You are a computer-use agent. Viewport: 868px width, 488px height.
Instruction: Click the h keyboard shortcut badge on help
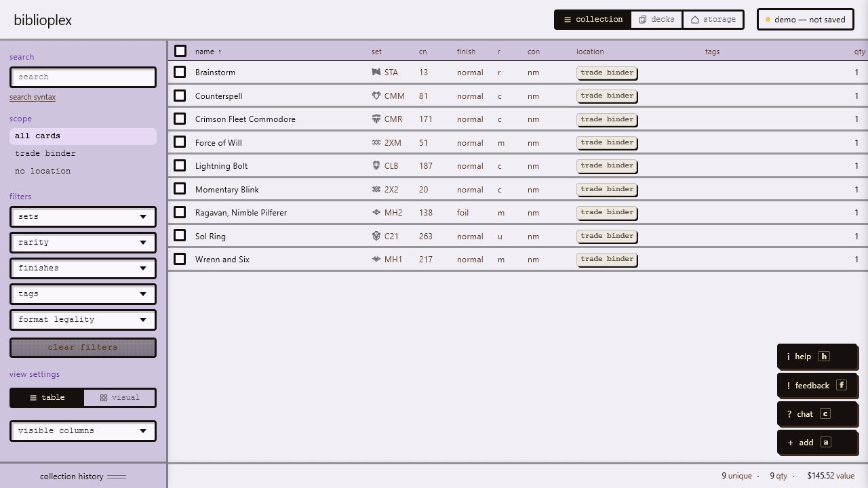click(824, 357)
